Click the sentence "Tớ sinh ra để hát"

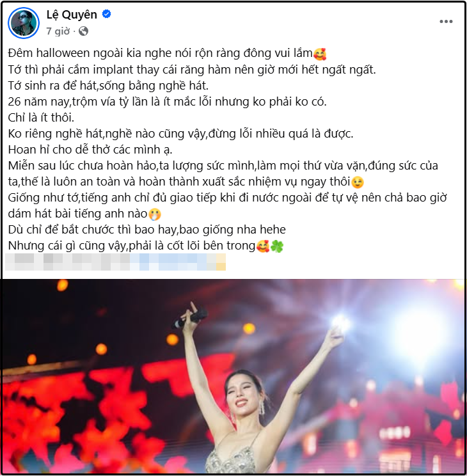tap(52, 86)
